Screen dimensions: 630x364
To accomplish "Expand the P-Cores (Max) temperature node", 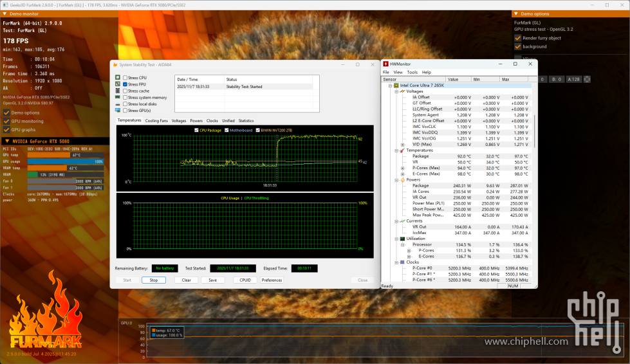I will coord(403,168).
